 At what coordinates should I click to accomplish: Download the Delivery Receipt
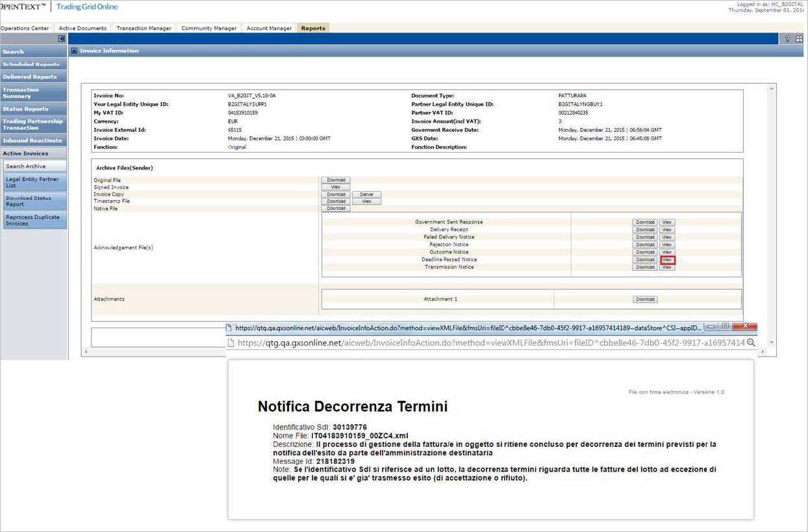(645, 229)
